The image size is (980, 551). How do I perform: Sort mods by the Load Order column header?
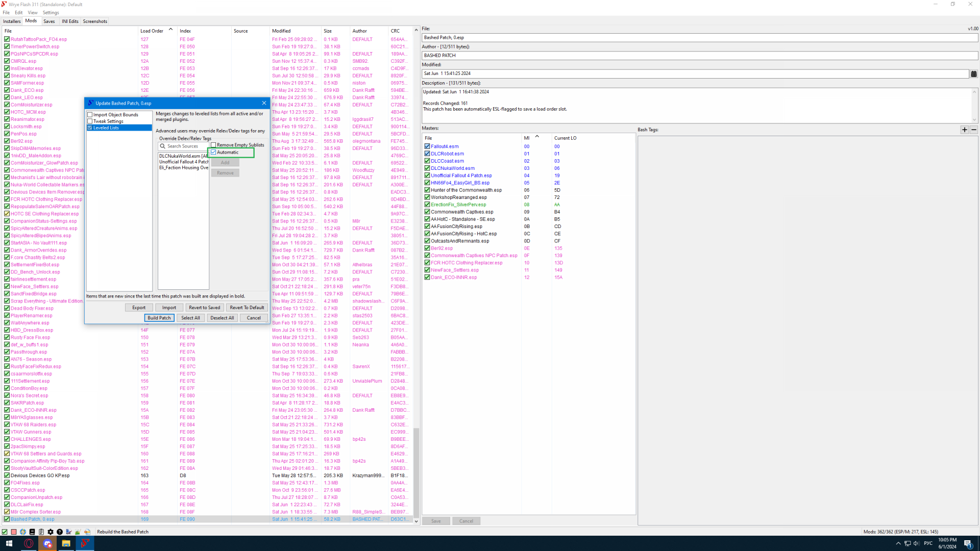pyautogui.click(x=152, y=31)
